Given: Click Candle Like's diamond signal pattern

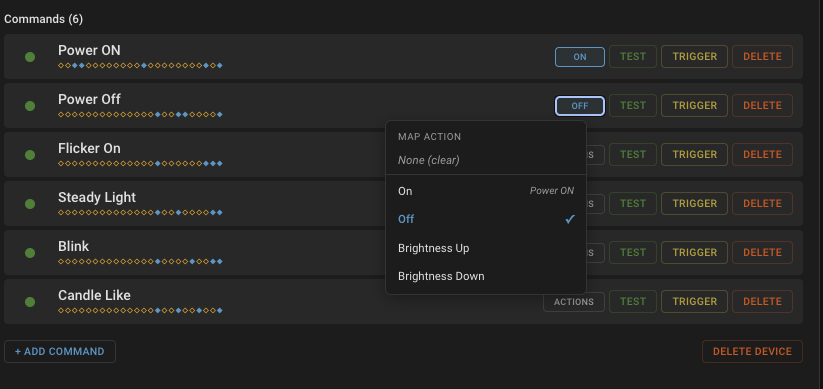Looking at the screenshot, I should [140, 311].
